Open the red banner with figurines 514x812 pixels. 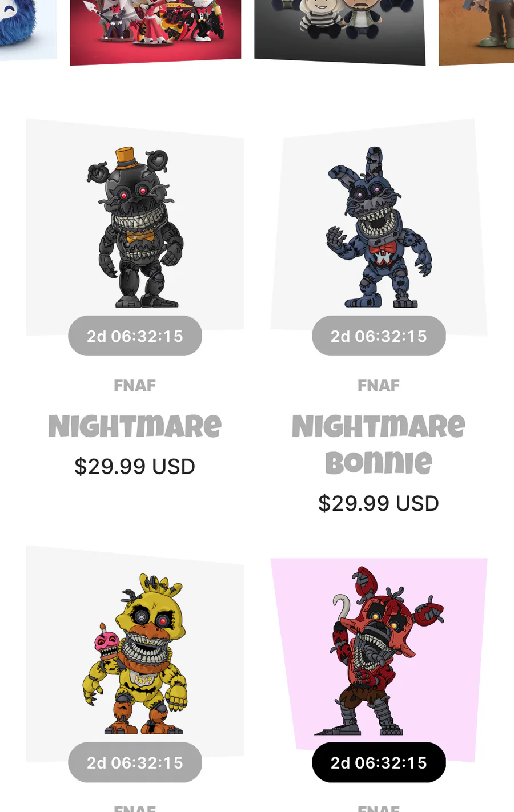[155, 31]
